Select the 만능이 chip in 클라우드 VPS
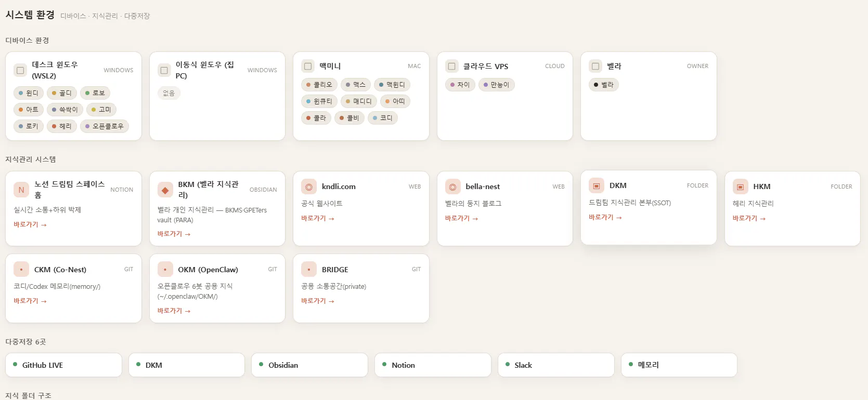Viewport: 868px width, 400px height. tap(497, 85)
